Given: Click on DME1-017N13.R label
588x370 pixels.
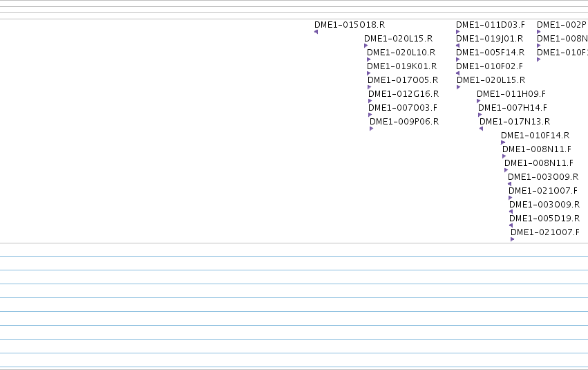Looking at the screenshot, I should click(x=515, y=122).
